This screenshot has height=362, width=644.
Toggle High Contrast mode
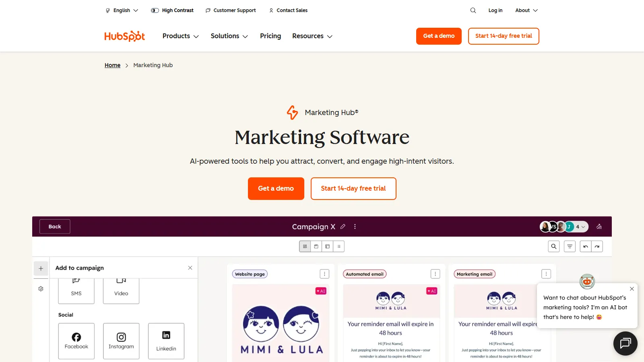[172, 10]
